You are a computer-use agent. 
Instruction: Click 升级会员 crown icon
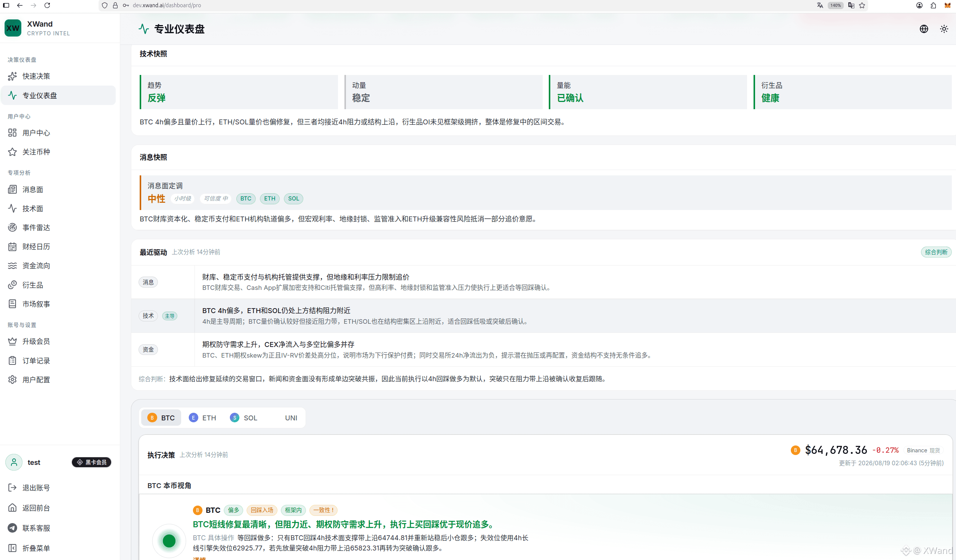[12, 341]
